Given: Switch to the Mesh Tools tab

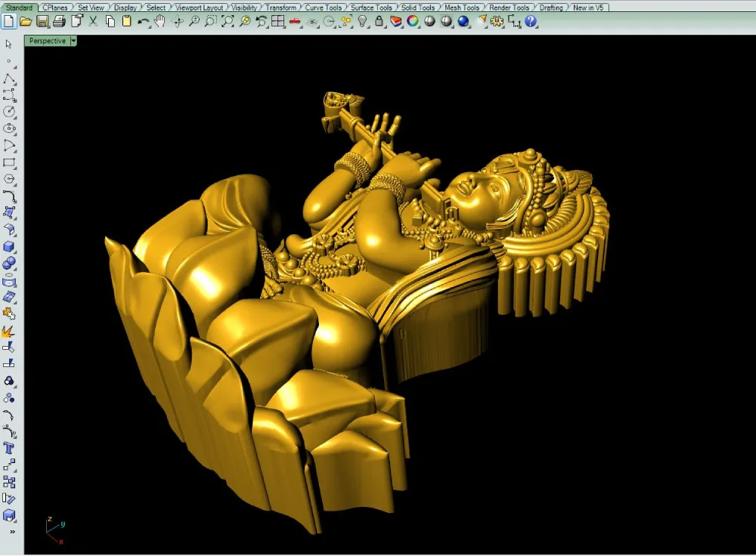Looking at the screenshot, I should pos(461,8).
